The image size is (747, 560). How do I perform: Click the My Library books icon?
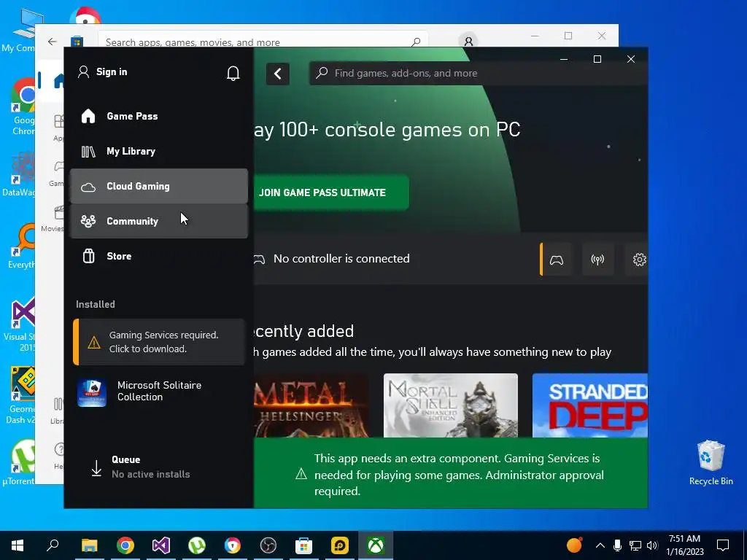click(88, 152)
